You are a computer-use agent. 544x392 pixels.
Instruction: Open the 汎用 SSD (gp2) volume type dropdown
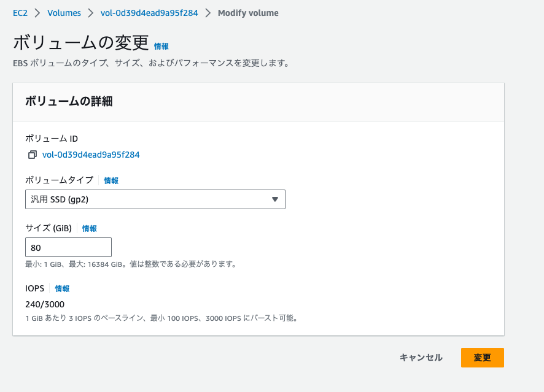pos(155,199)
